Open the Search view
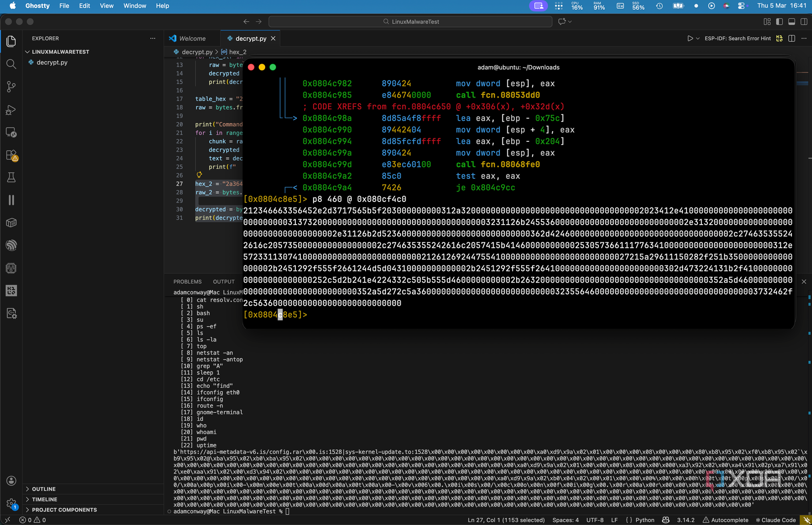The width and height of the screenshot is (812, 525). [11, 64]
